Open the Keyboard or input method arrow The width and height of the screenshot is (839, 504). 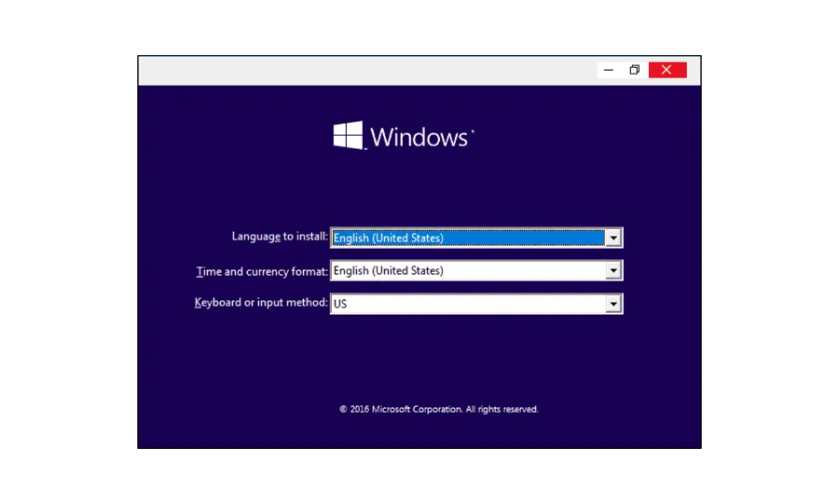coord(613,304)
